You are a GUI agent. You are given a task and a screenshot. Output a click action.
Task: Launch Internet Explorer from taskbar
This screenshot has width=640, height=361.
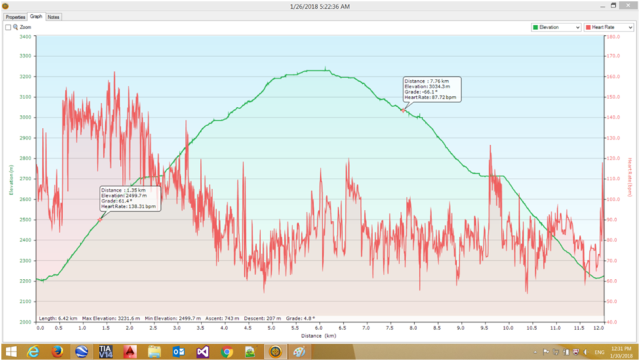pyautogui.click(x=33, y=352)
